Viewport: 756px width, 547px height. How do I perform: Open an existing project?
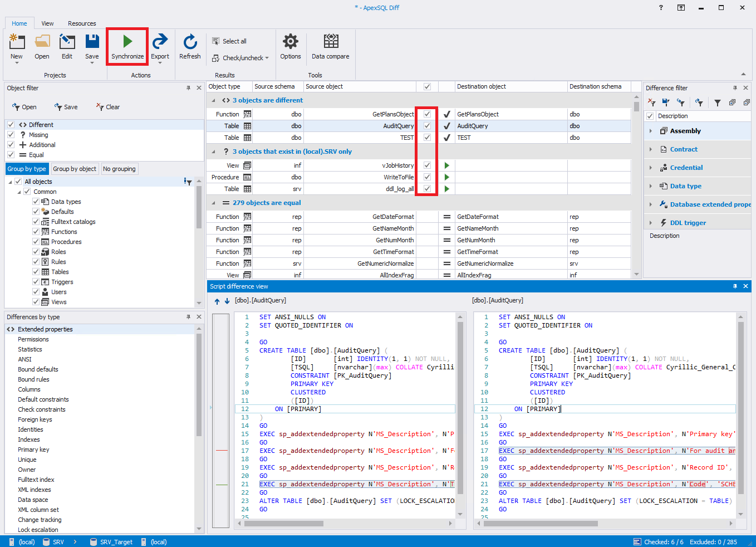pos(42,47)
